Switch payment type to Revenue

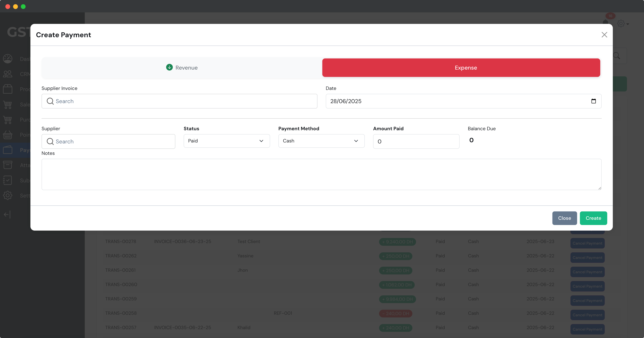(182, 68)
